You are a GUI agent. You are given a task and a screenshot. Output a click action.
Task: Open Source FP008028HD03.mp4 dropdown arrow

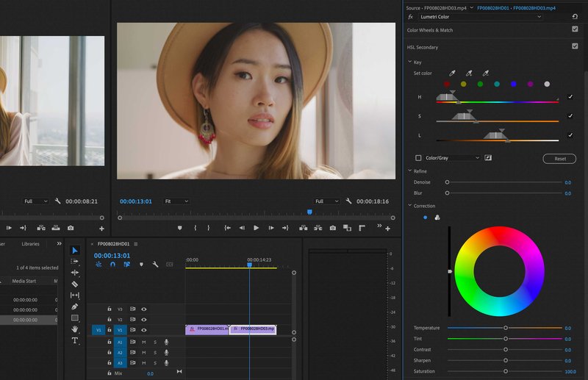coord(471,7)
